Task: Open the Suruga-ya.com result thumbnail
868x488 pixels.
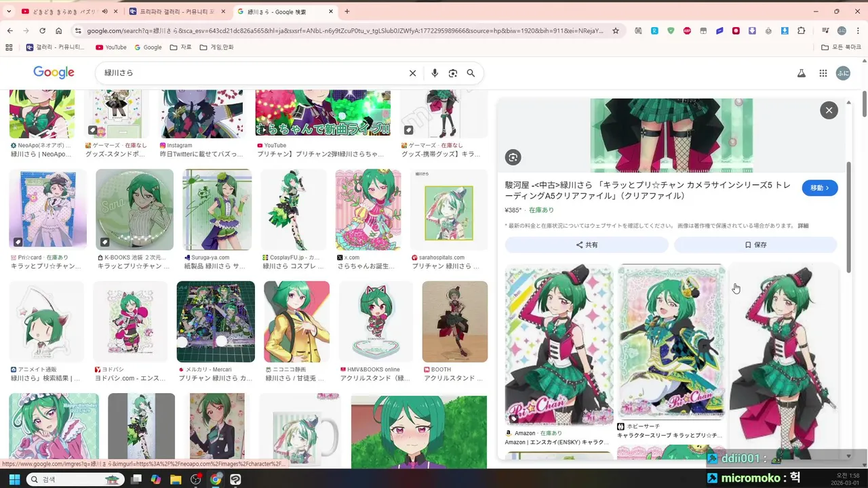Action: [217, 210]
